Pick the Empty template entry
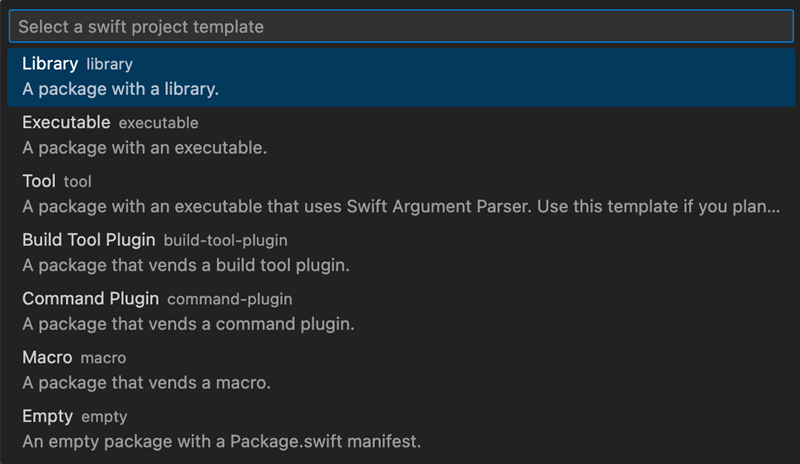 click(48, 416)
